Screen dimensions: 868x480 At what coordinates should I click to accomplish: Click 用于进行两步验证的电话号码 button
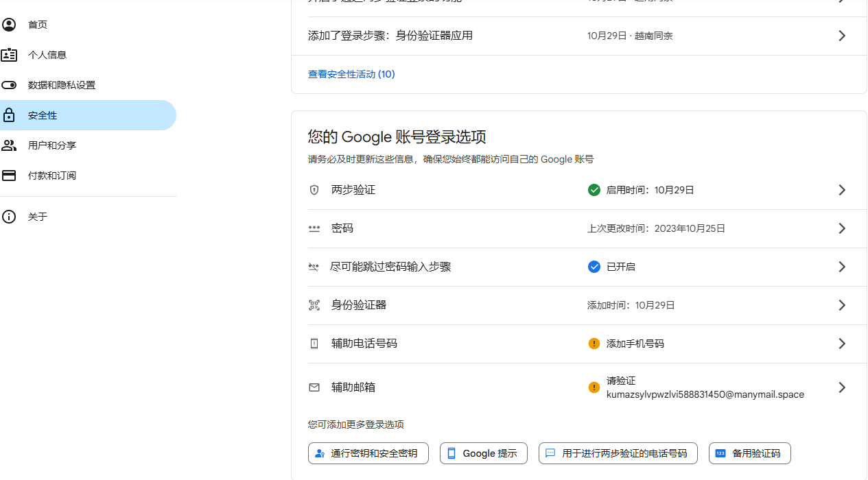[618, 453]
